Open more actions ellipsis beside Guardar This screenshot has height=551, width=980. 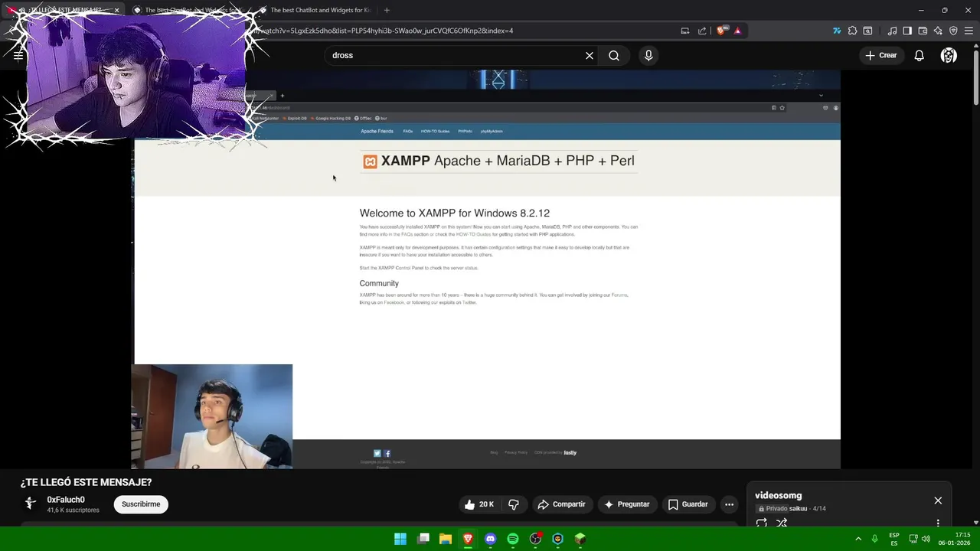click(729, 504)
